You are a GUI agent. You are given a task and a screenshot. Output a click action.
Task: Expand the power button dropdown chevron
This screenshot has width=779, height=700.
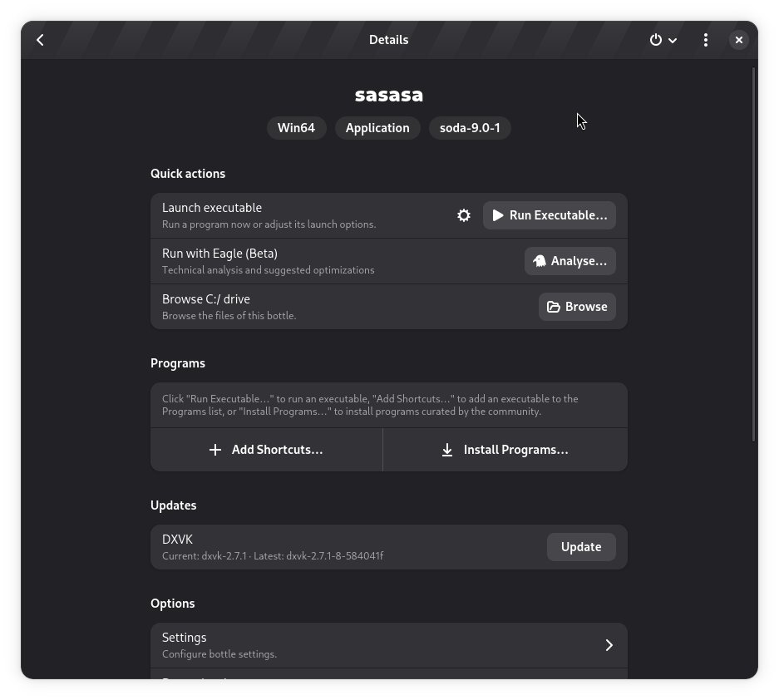673,39
